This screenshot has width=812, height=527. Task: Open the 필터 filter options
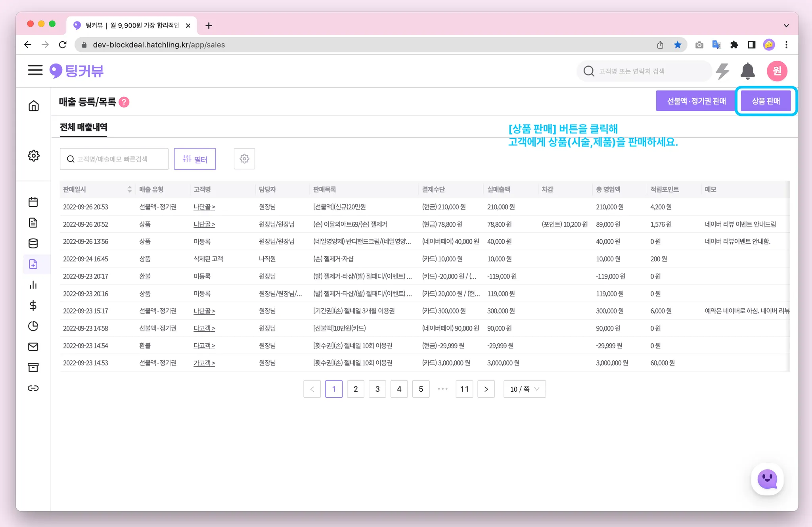click(195, 159)
